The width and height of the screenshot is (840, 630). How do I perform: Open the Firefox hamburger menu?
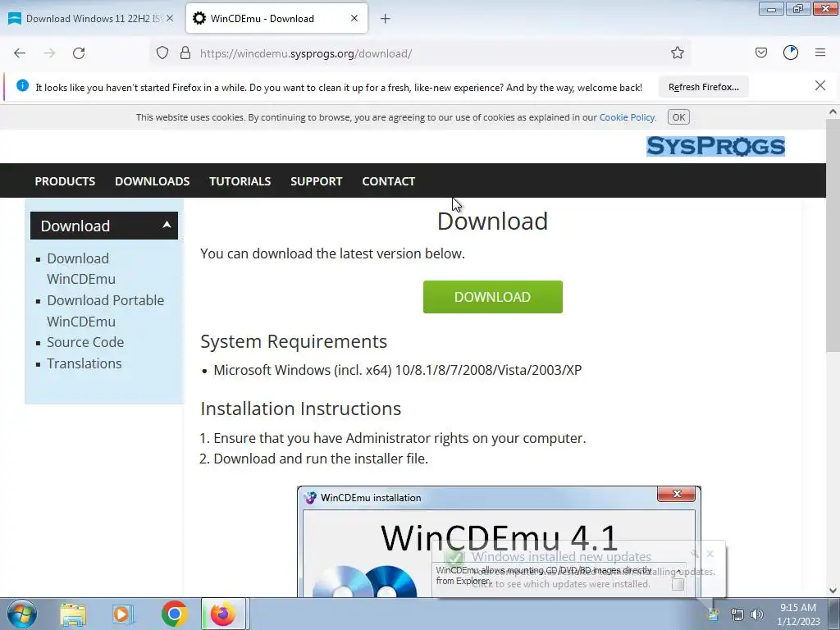pos(820,52)
